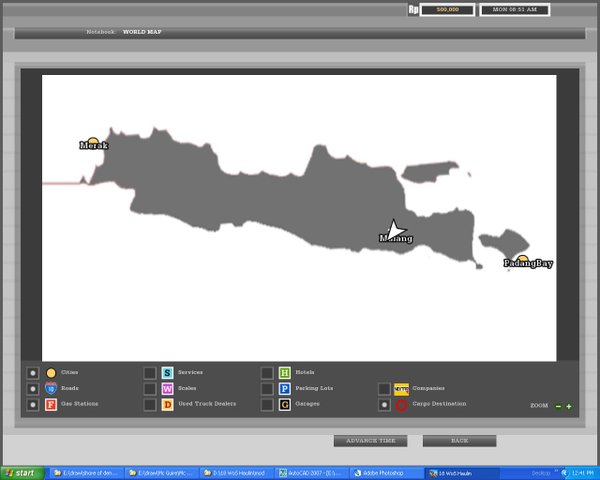Click the orange Used Truck Dealers icon
The image size is (600, 480).
pos(167,405)
